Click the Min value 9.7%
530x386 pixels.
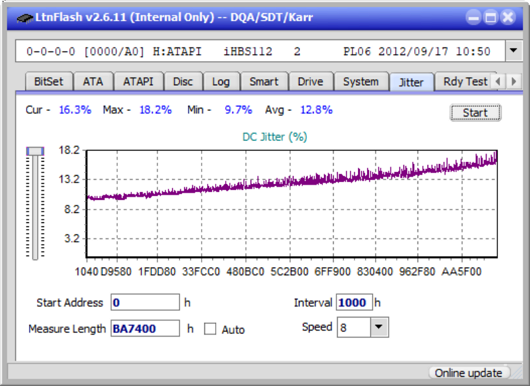[238, 110]
